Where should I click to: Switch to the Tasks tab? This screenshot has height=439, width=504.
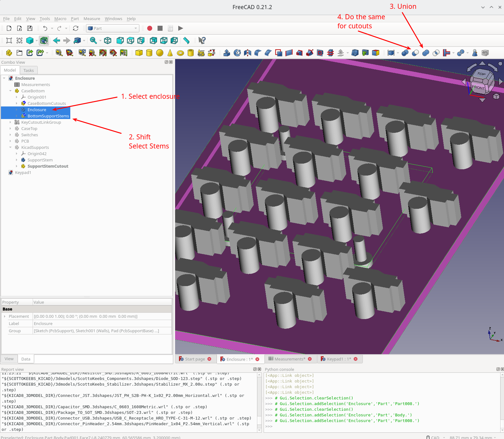pyautogui.click(x=29, y=70)
